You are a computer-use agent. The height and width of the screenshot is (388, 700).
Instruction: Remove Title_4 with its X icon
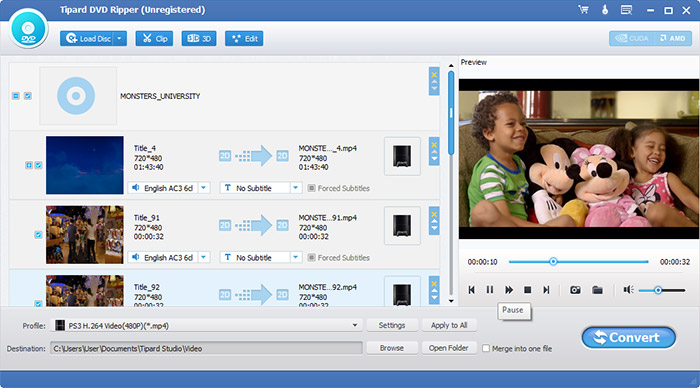[x=434, y=145]
